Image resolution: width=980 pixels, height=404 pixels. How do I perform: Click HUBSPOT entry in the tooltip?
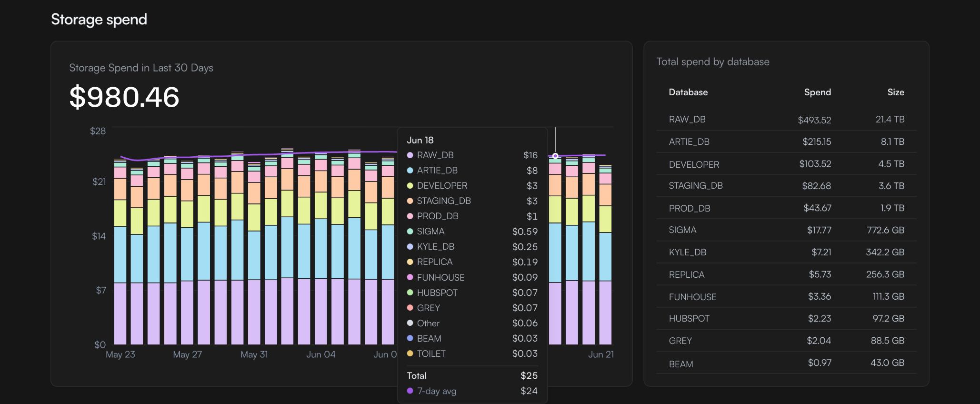(x=472, y=293)
